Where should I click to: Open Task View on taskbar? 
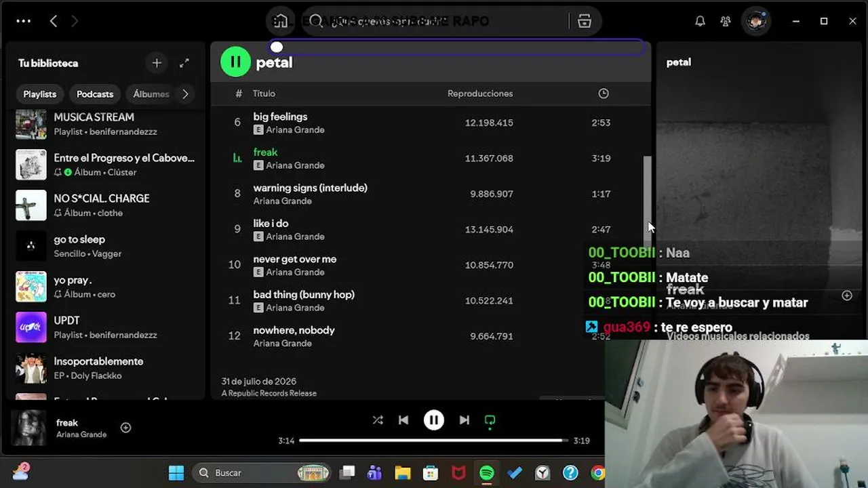(x=347, y=473)
